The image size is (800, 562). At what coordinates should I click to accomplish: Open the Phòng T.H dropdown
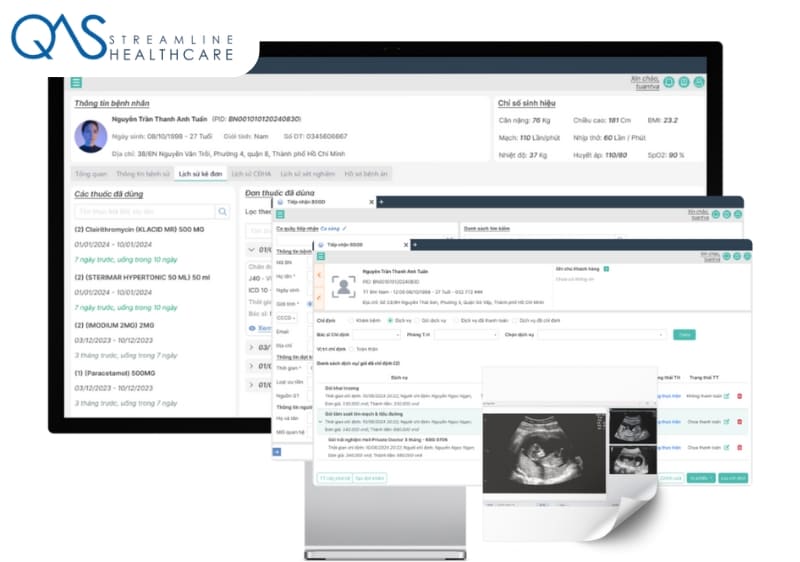[x=466, y=335]
